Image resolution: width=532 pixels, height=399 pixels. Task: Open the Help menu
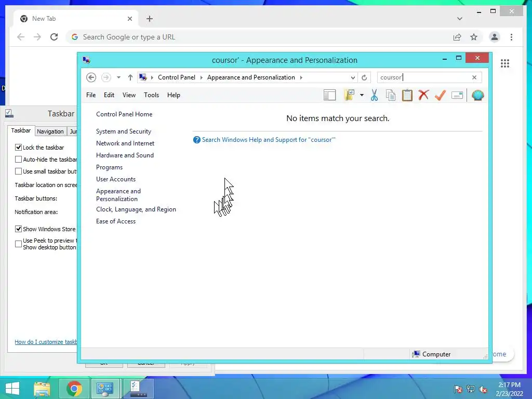click(174, 95)
